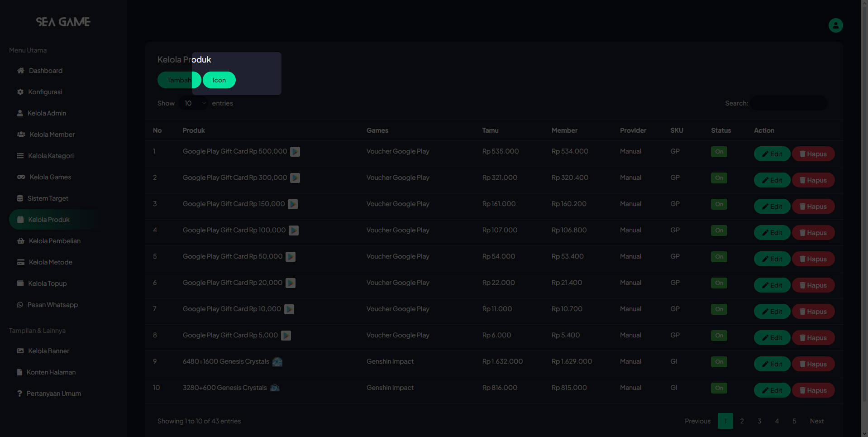Go to page 5 of entries
Viewport: 868px width, 437px height.
794,421
